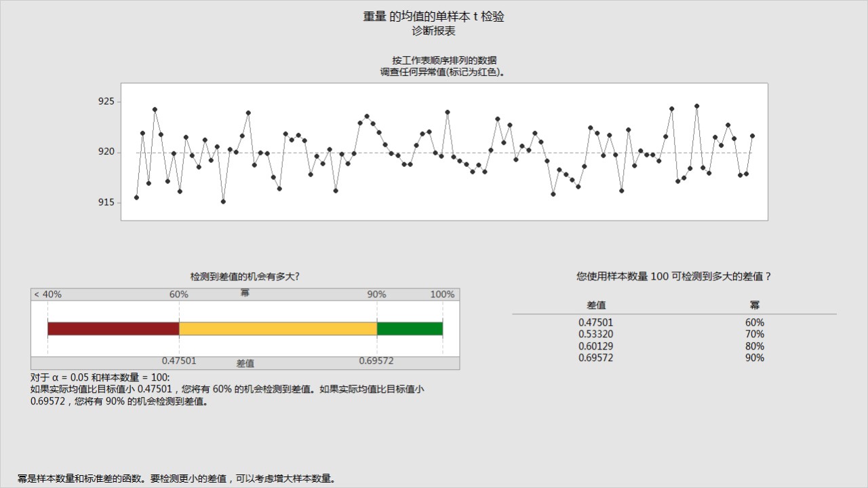Click the footer note about 样本数量和标准差
Screen dimensions: 868x488
[176, 478]
